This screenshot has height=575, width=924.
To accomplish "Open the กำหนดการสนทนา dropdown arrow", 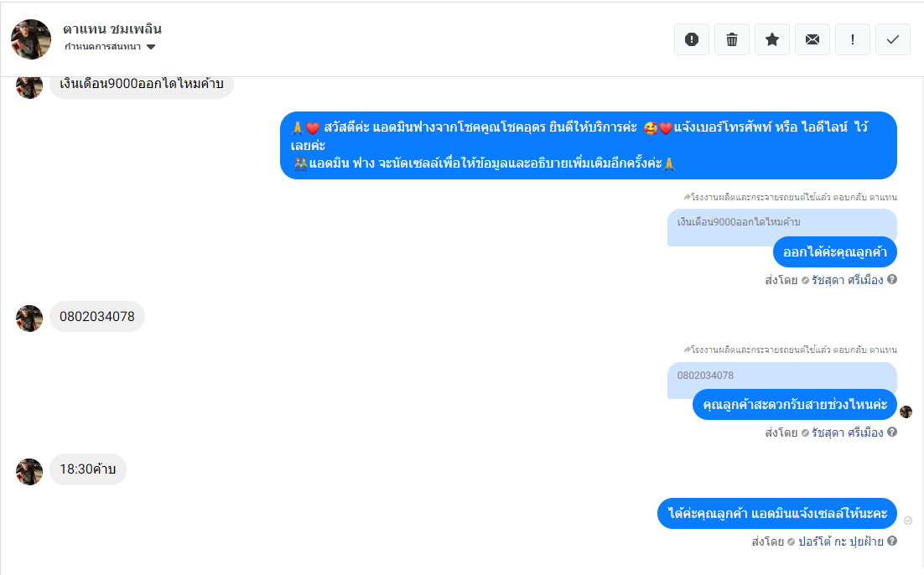I will [x=151, y=47].
